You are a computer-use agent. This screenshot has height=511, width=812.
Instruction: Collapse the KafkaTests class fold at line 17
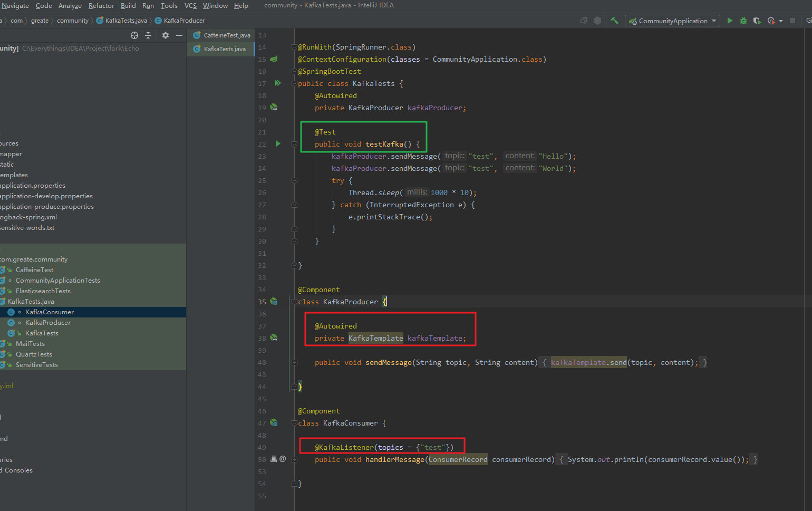point(294,83)
